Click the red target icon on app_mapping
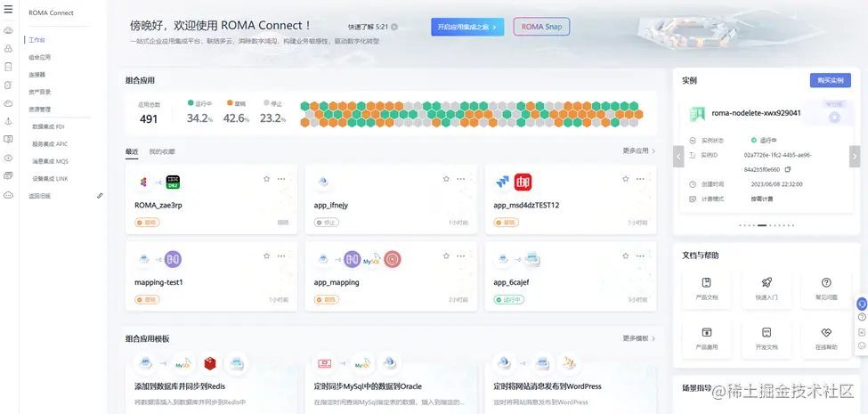Screen dimensions: 868x414 pyautogui.click(x=393, y=259)
